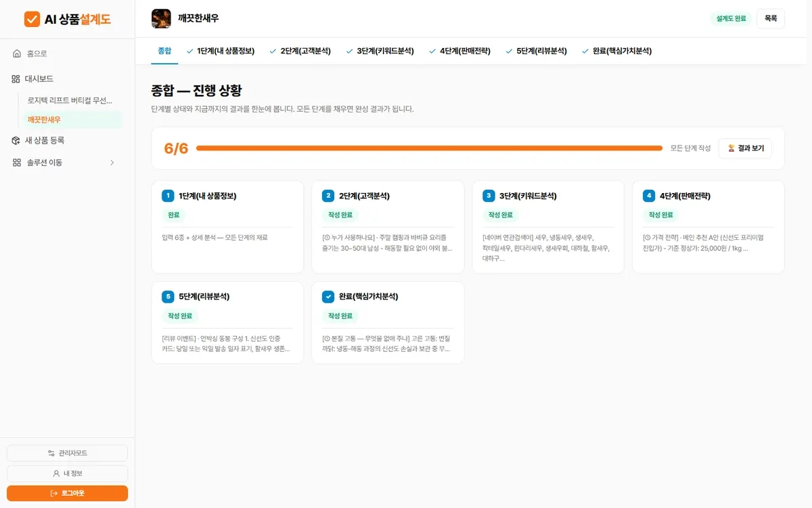812x508 pixels.
Task: Click the [리뷰 이벤트] summary text
Action: click(227, 343)
